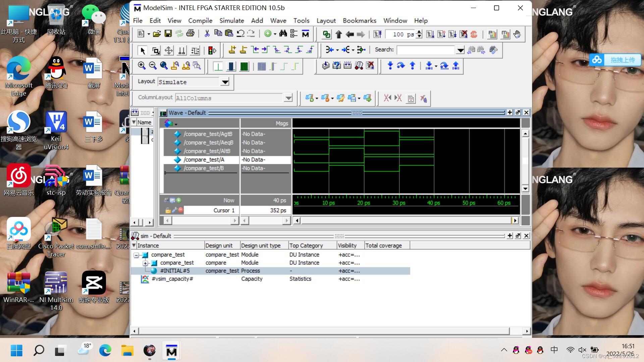Open the ColumnLayout AllColumns dropdown
Screen dimensions: 644x362
pos(289,98)
